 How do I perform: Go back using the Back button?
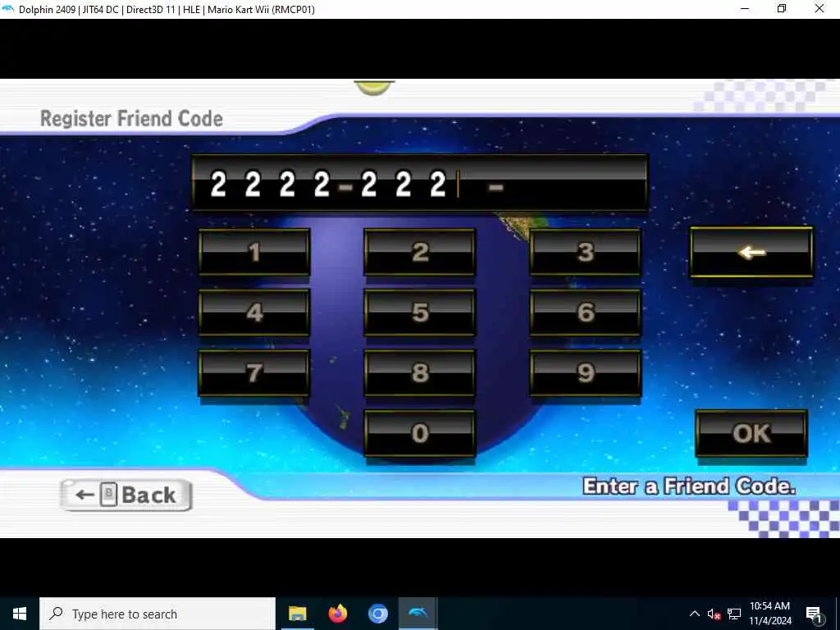126,495
